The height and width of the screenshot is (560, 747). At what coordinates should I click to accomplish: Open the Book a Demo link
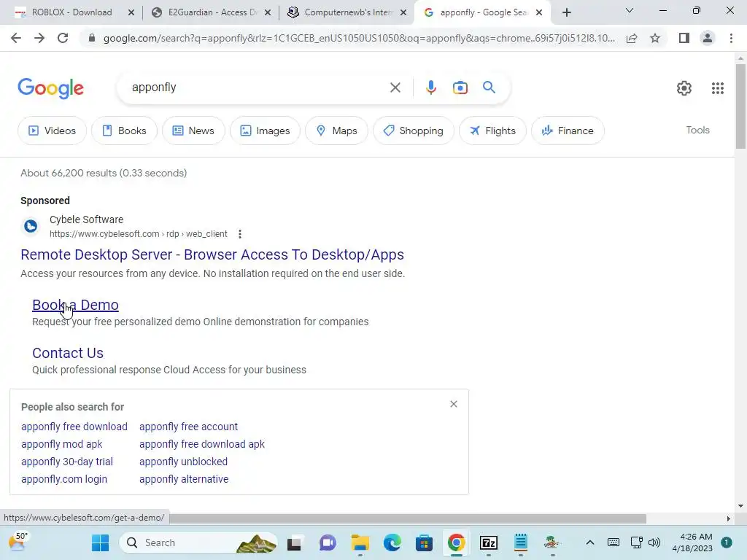click(x=75, y=305)
